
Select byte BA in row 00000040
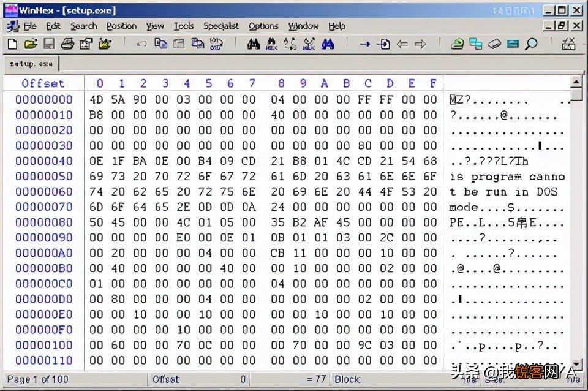(x=140, y=161)
